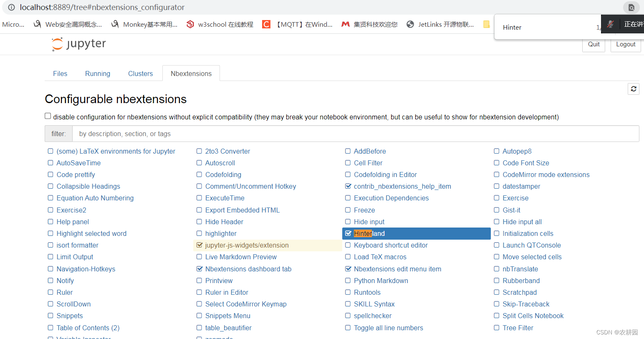Select the Navigation-Hotkeys extension
Screen dimensions: 644x339
[x=86, y=269]
